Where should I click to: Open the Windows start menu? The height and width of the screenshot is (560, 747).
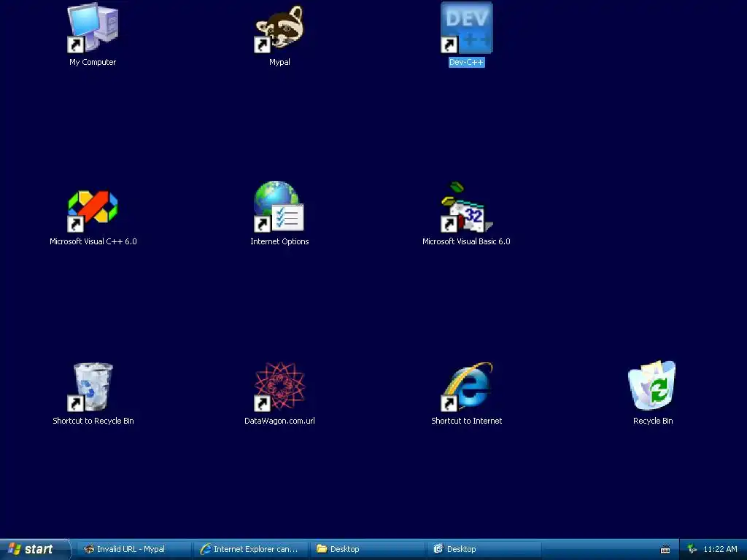tap(34, 549)
